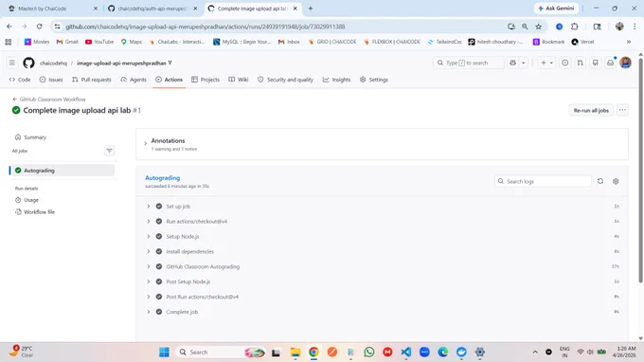Focus the Search logs field
Viewport: 644px width, 362px height.
543,181
